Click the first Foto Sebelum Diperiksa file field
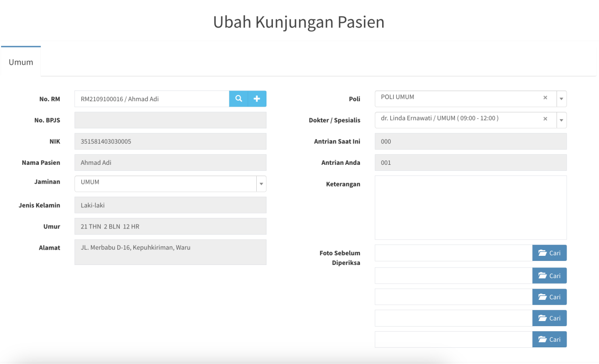The height and width of the screenshot is (364, 599). coord(453,253)
